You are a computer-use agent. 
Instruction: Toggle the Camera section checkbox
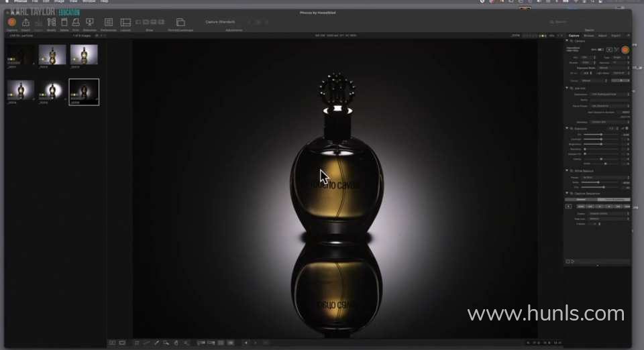pyautogui.click(x=572, y=41)
